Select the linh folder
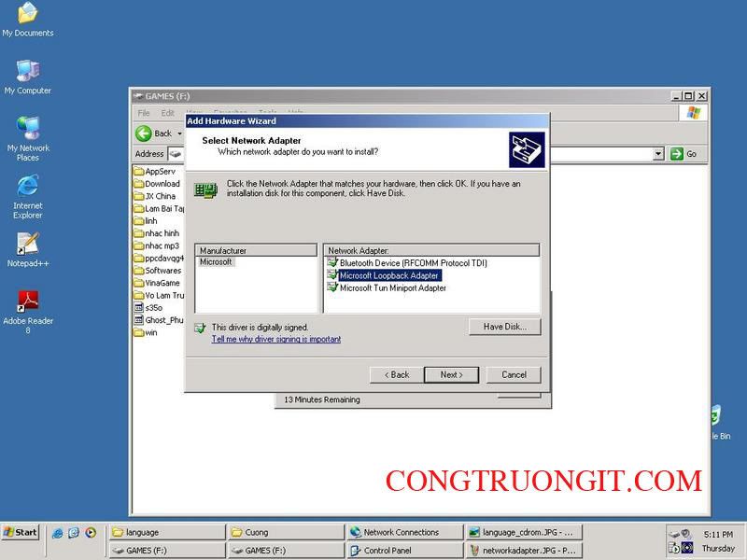 click(x=146, y=221)
